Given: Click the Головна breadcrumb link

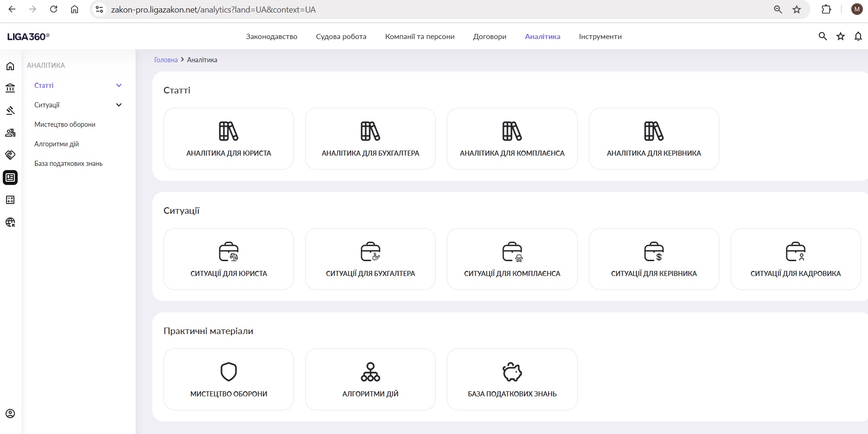Looking at the screenshot, I should tap(166, 60).
